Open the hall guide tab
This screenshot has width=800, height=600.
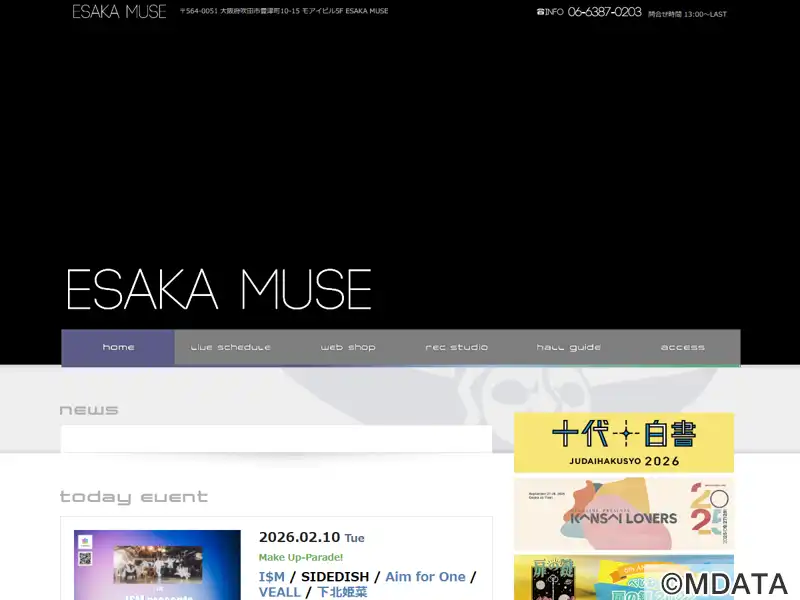[x=568, y=347]
